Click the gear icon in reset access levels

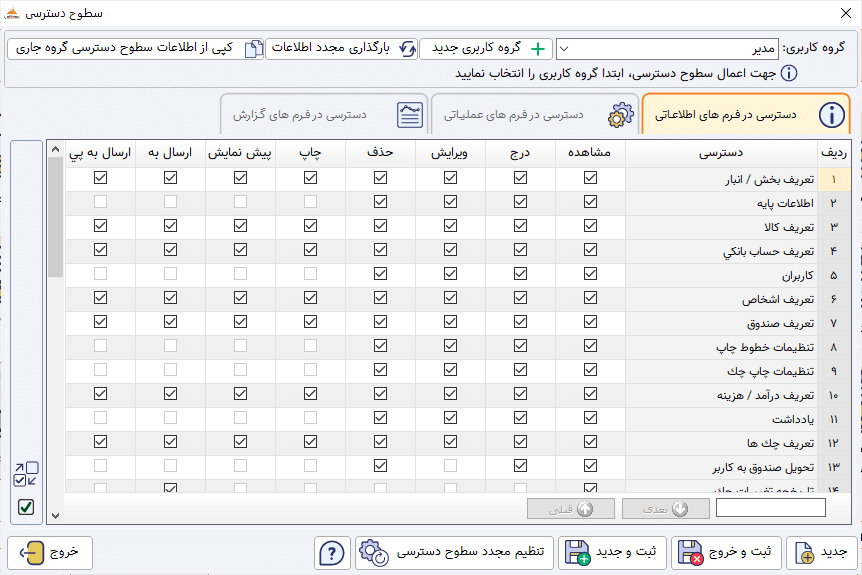tap(374, 552)
